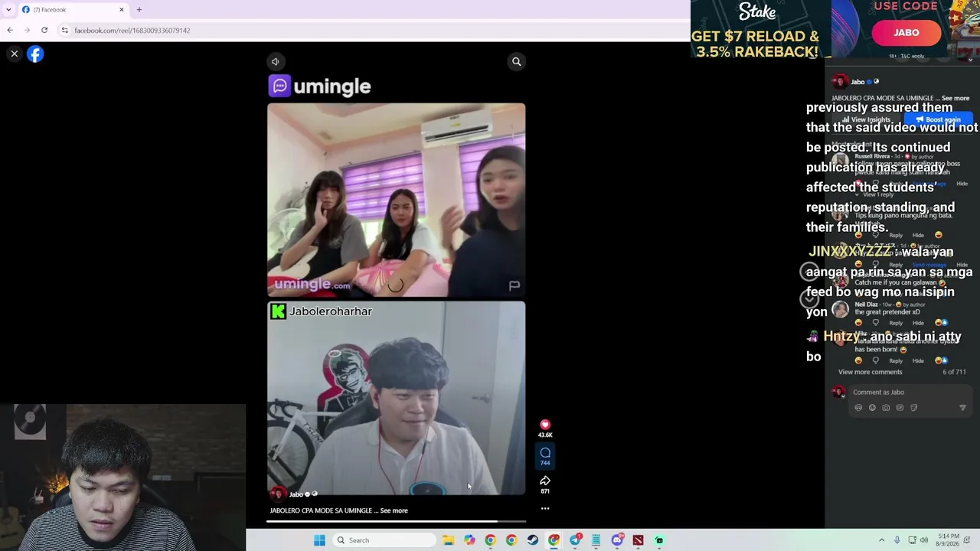
Task: Open View Insights in the comments panel
Action: click(x=867, y=119)
